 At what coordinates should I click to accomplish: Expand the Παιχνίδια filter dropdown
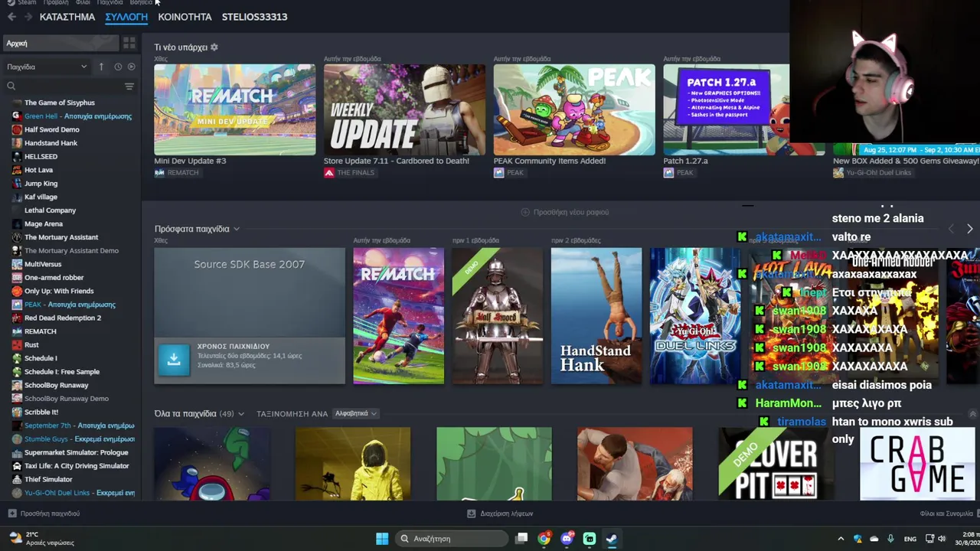(47, 67)
